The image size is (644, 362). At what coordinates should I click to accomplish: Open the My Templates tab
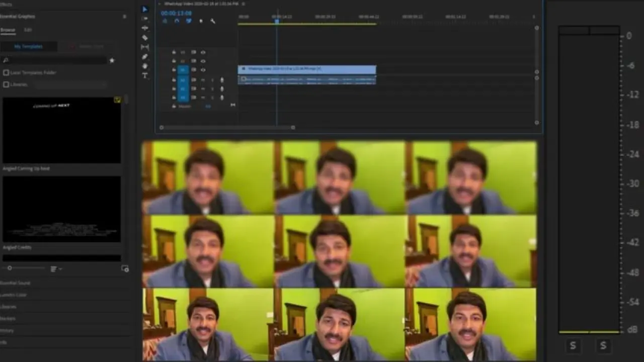tap(28, 46)
